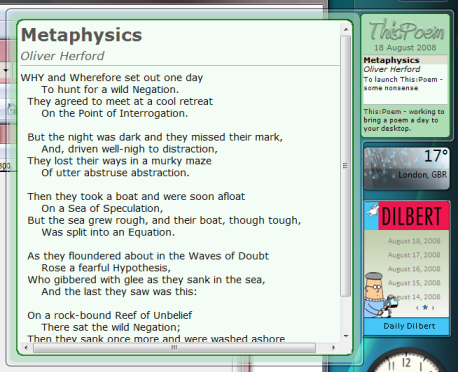Click the horizontal scrollbar thumb of the poem
The width and height of the screenshot is (458, 372).
(174, 347)
